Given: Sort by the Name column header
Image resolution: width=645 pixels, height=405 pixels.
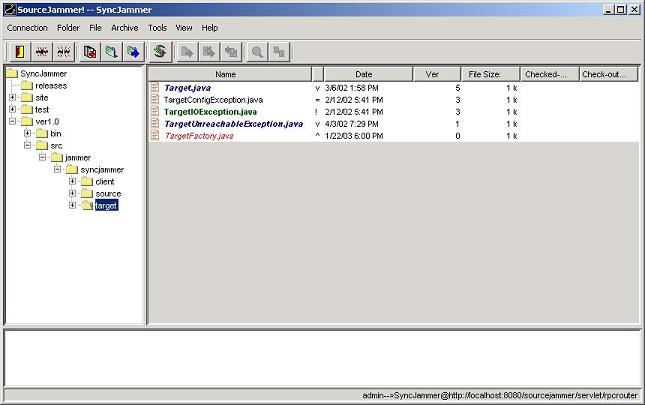Looking at the screenshot, I should [230, 74].
